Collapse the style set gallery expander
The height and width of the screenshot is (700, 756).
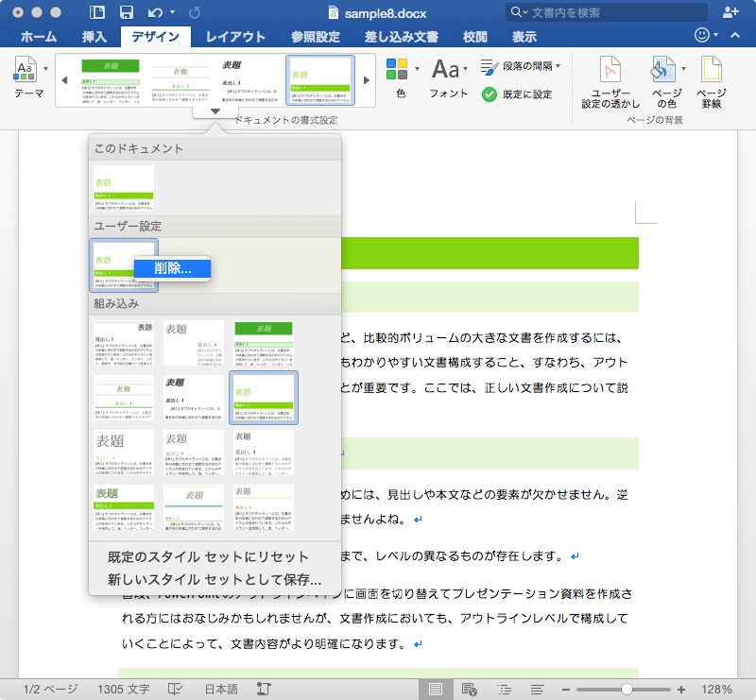[215, 111]
